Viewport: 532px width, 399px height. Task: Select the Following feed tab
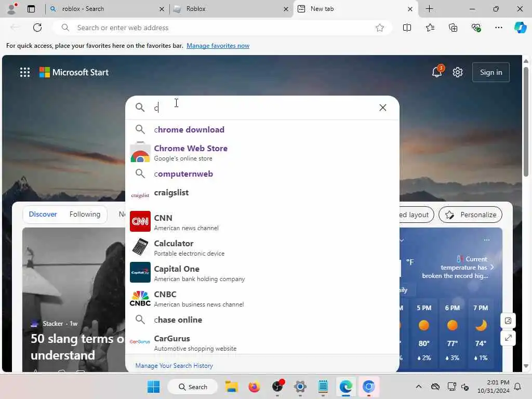point(85,214)
